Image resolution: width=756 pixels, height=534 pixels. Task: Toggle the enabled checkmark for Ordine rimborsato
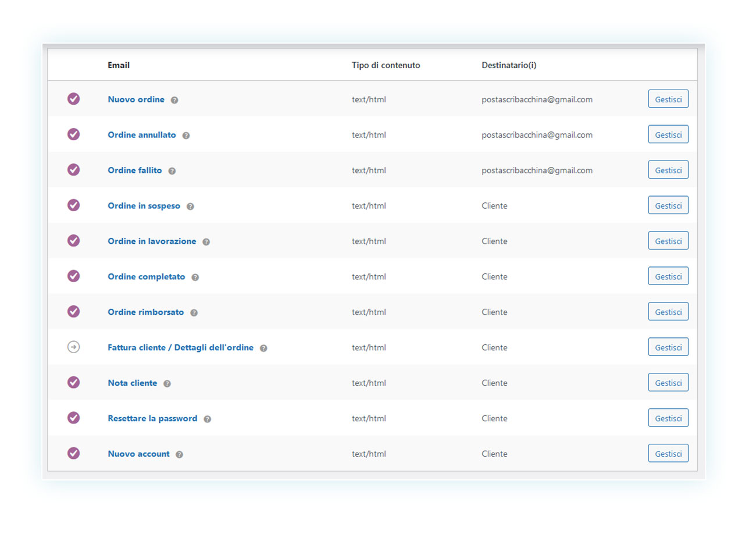click(73, 312)
